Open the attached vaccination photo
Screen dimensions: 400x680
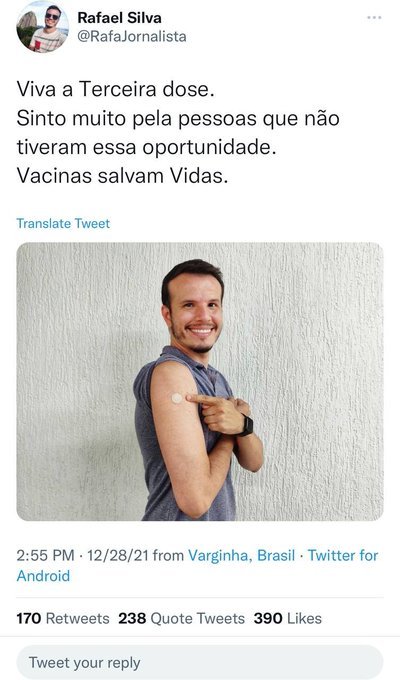tap(200, 382)
